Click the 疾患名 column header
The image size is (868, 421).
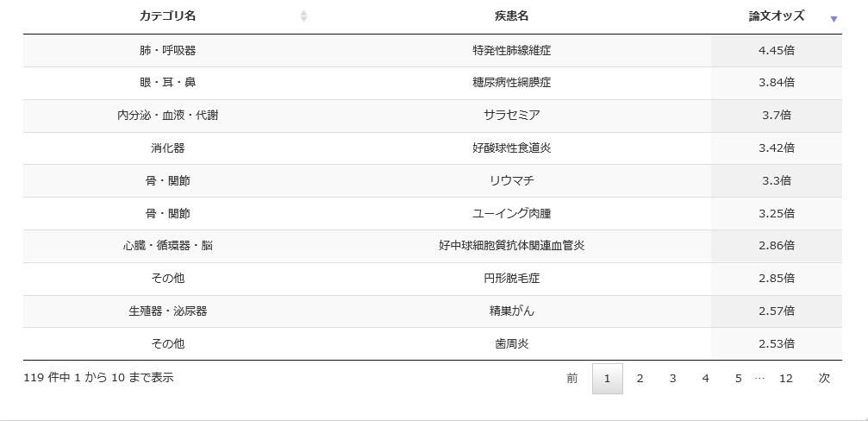(x=511, y=16)
